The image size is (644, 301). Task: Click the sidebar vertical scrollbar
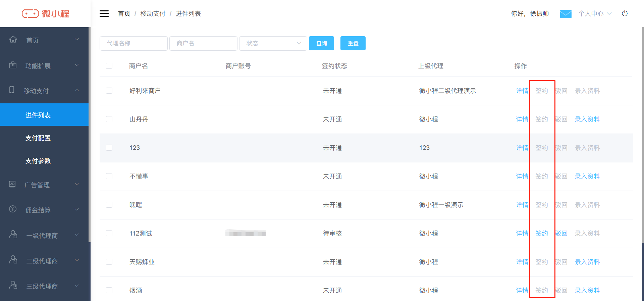coord(90,134)
